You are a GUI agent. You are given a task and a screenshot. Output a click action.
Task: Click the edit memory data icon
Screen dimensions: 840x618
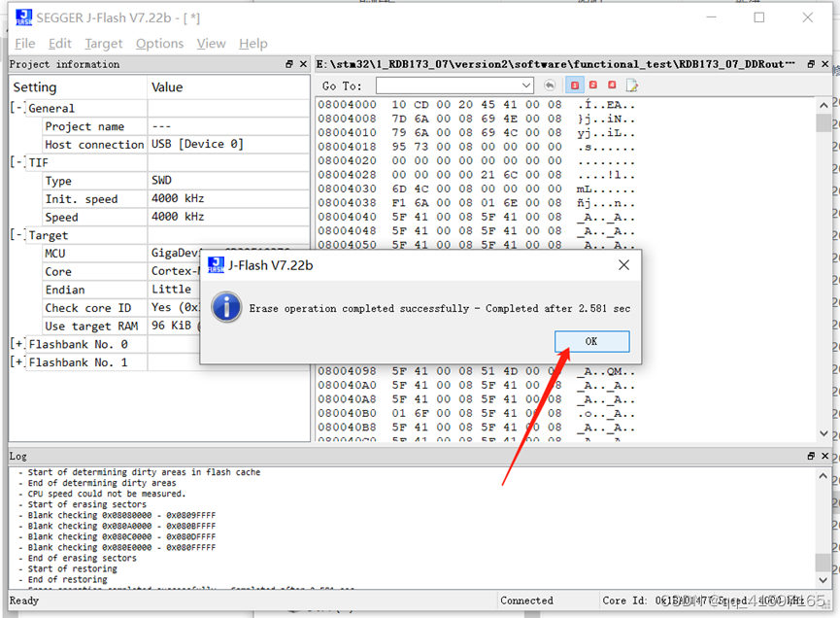pos(633,86)
